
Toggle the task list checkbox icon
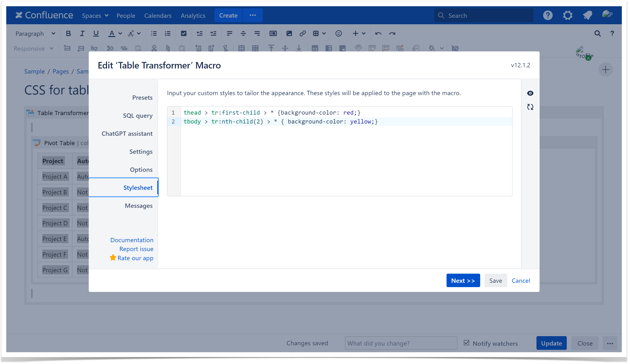coord(183,33)
